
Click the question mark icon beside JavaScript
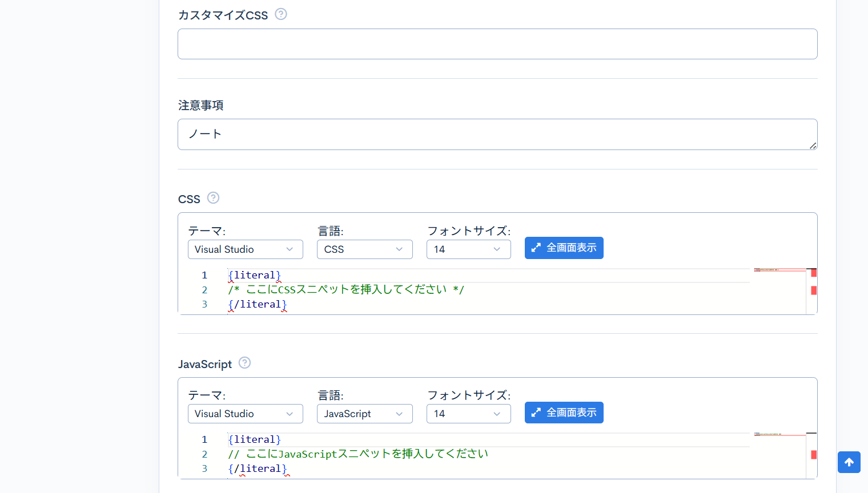[x=244, y=362]
